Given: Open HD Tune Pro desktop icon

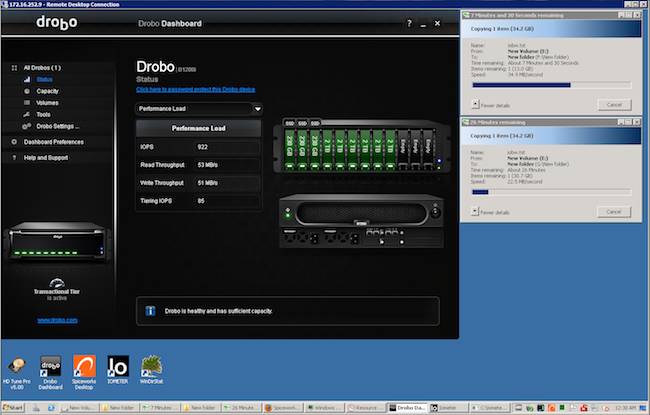Looking at the screenshot, I should pos(17,373).
